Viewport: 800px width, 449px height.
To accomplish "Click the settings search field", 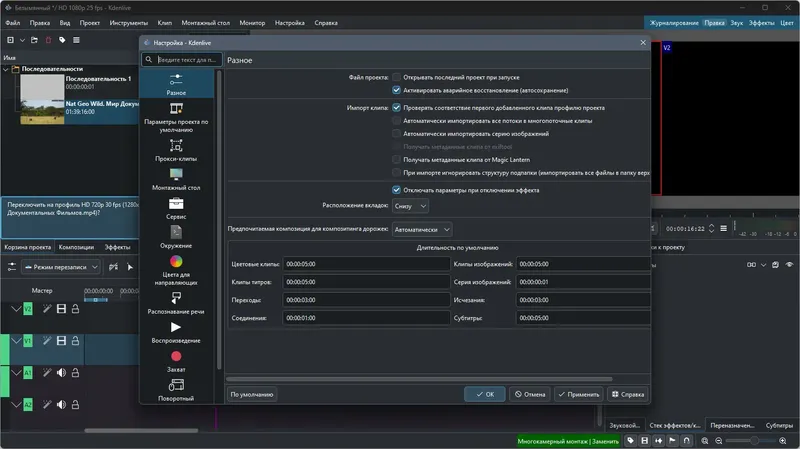I will (x=182, y=60).
